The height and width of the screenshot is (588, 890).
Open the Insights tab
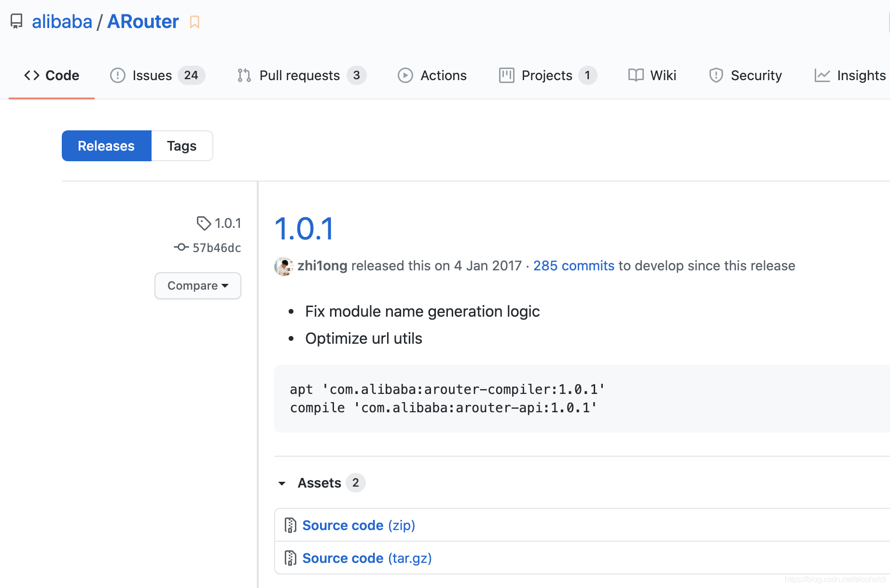tap(850, 75)
